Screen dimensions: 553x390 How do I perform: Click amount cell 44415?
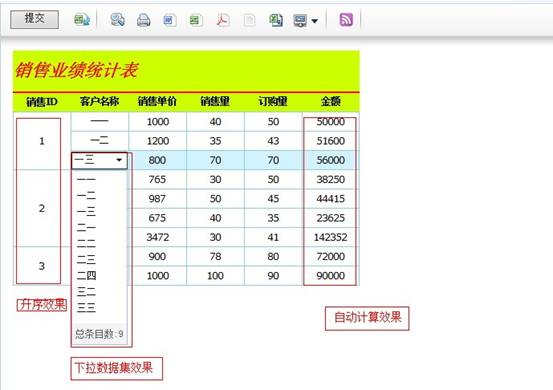click(x=330, y=199)
